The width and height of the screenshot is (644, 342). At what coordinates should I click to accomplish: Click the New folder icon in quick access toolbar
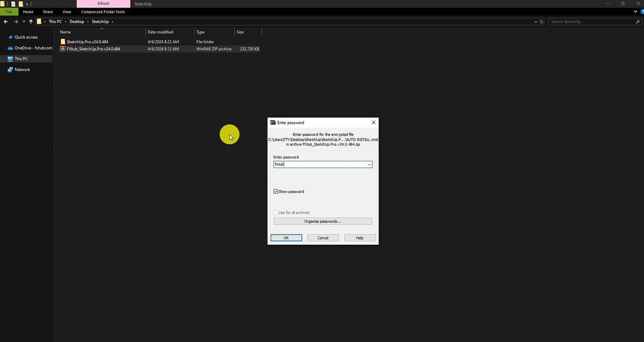coord(20,4)
